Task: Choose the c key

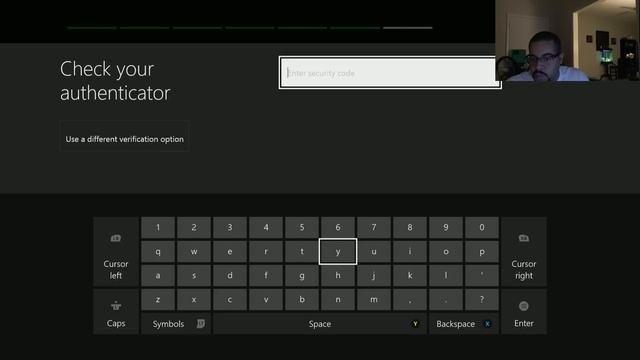Action: coord(230,300)
